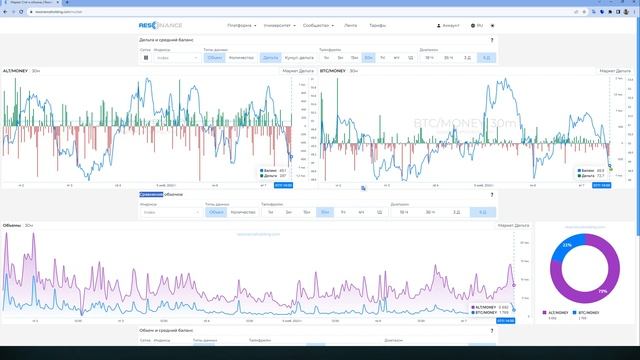This screenshot has height=360, width=640.
Task: Toggle the Сетка grid icon
Action: click(x=146, y=58)
